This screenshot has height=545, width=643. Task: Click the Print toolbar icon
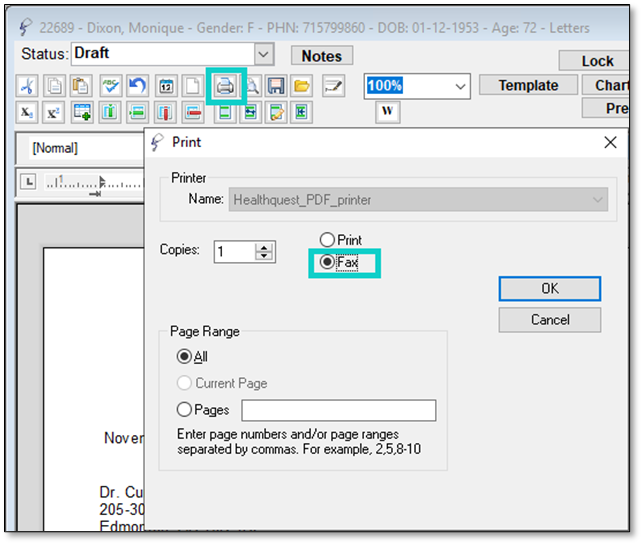pyautogui.click(x=225, y=86)
